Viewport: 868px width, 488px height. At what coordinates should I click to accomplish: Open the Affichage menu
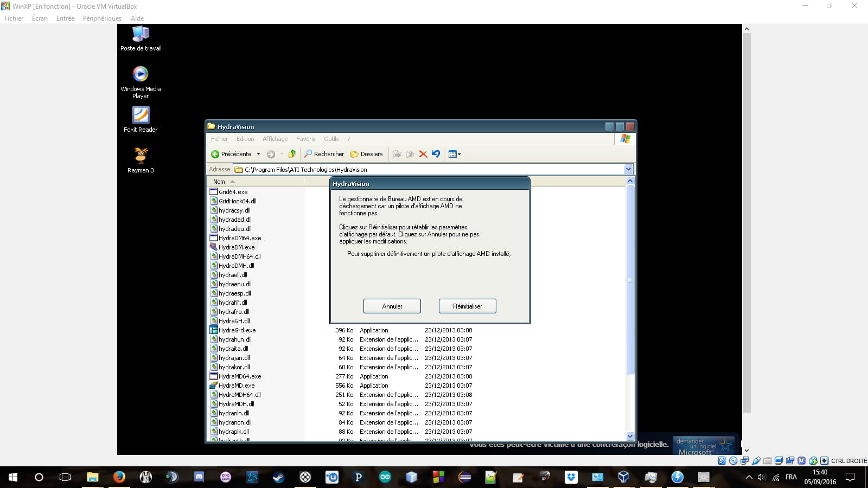click(275, 139)
